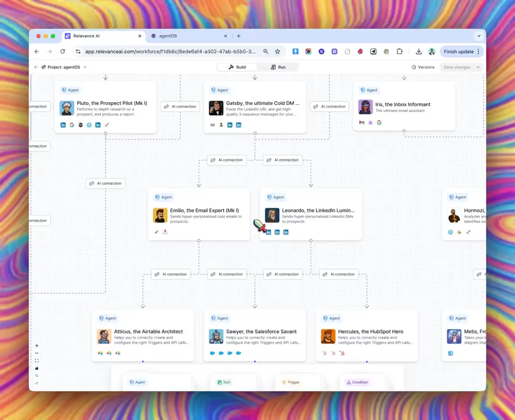The image size is (515, 420).
Task: Click first Airtable icon on Atticus card
Action: 100,353
